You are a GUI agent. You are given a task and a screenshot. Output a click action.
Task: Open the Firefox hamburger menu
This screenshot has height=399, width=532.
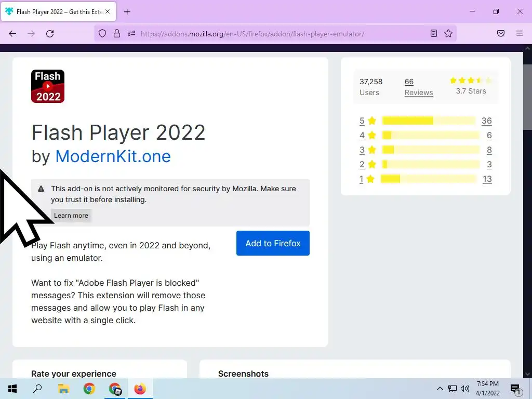(x=519, y=33)
